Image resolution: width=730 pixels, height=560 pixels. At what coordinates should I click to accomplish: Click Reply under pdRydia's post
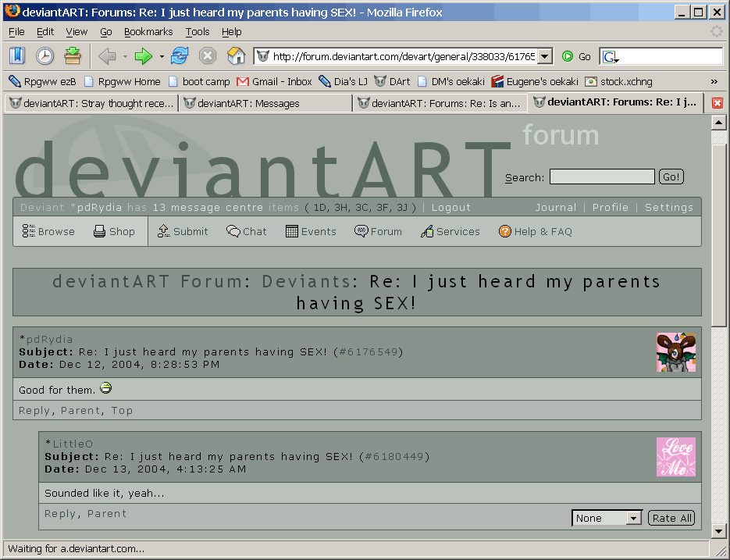pyautogui.click(x=34, y=411)
